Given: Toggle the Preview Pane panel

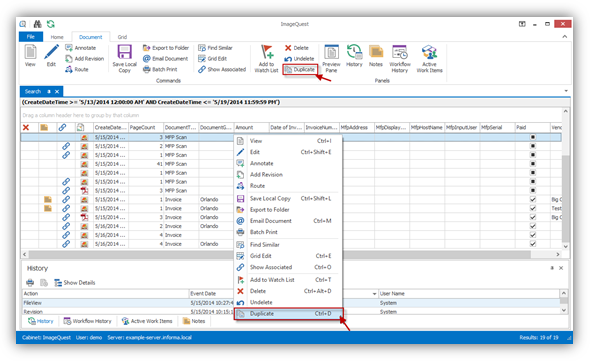Looking at the screenshot, I should (x=331, y=58).
